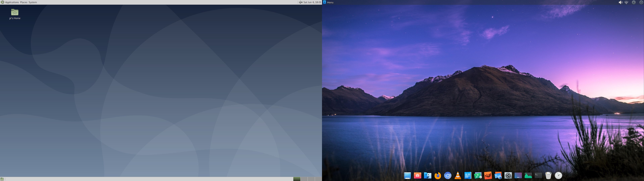Launch the GIMP image editor
644x181 pixels.
pyautogui.click(x=488, y=175)
